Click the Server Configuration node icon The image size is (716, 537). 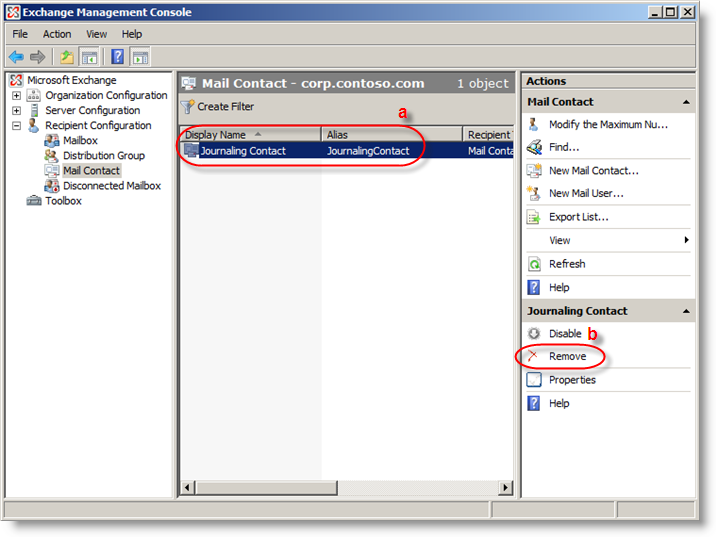(x=34, y=111)
